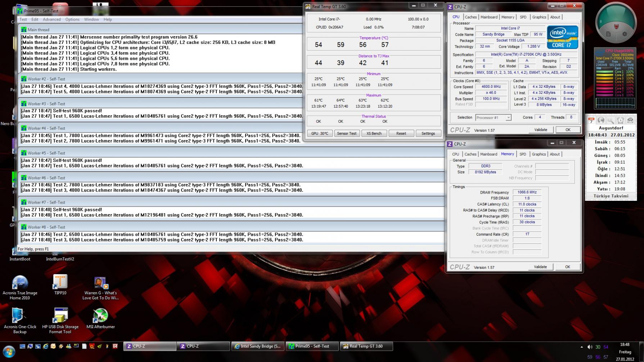Click the Worker #8 Self-Test window icon
Image resolution: width=644 pixels, height=362 pixels.
pos(24,227)
